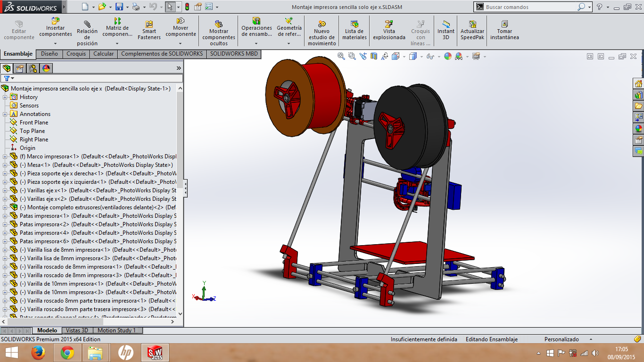Open View Orientation dropdown arrow
The height and width of the screenshot is (362, 644).
[x=404, y=57]
